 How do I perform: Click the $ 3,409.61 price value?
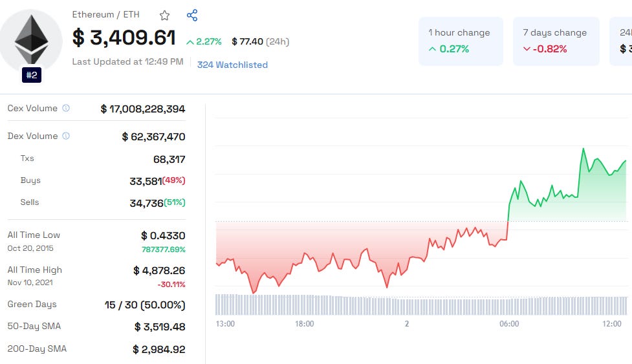pyautogui.click(x=124, y=38)
